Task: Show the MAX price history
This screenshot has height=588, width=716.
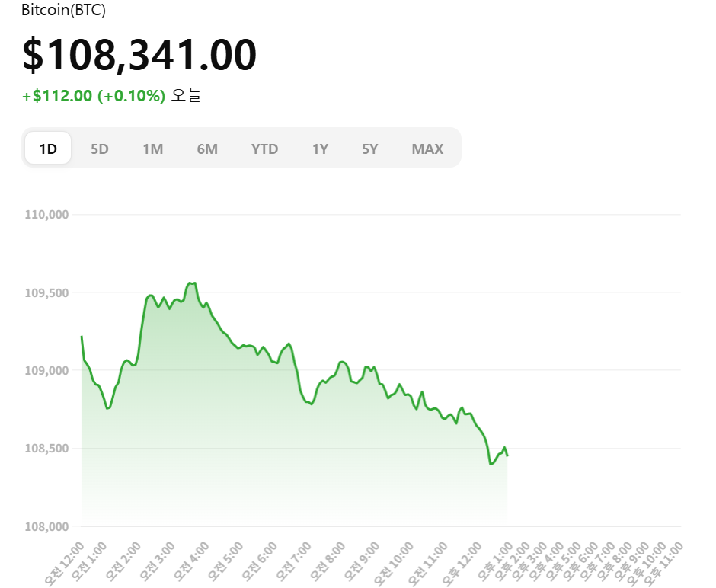Action: [427, 149]
